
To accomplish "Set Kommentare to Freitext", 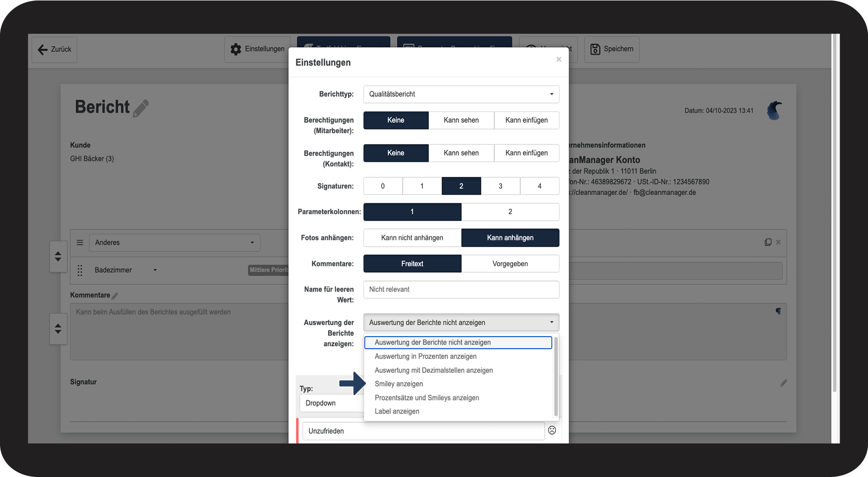I will (x=412, y=264).
